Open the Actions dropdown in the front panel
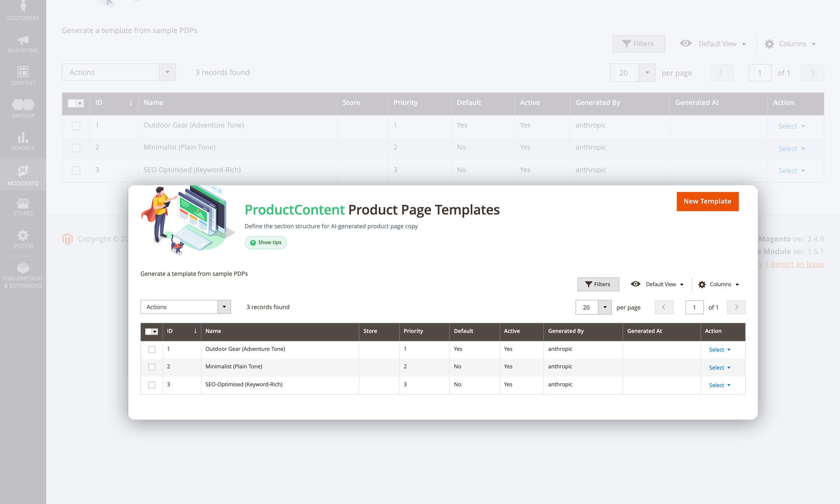 pos(186,307)
